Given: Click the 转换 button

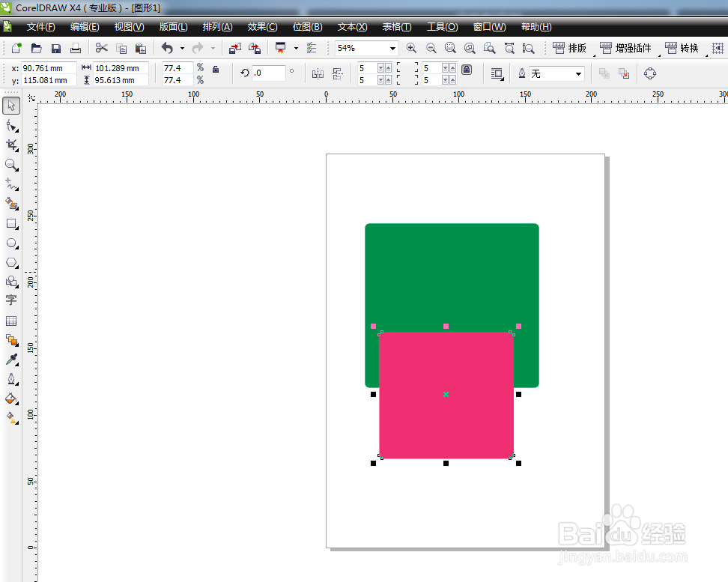Looking at the screenshot, I should [x=682, y=48].
